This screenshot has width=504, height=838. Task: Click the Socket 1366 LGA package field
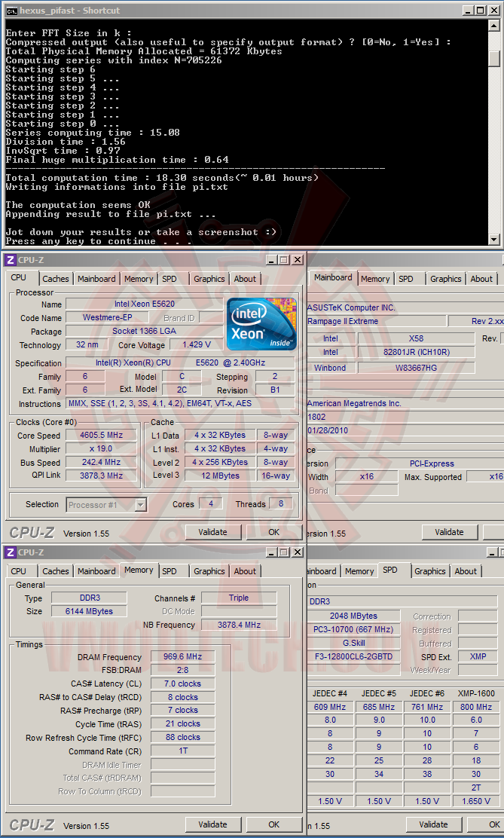pos(145,332)
